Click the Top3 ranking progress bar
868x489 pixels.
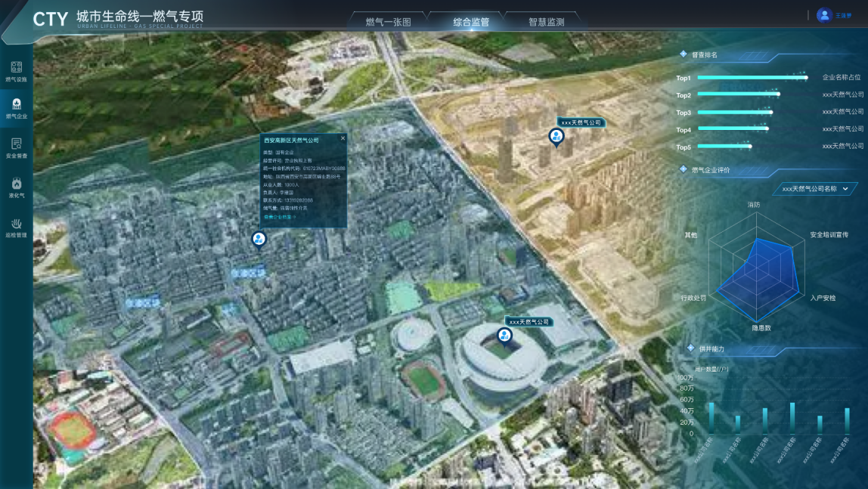(x=735, y=113)
